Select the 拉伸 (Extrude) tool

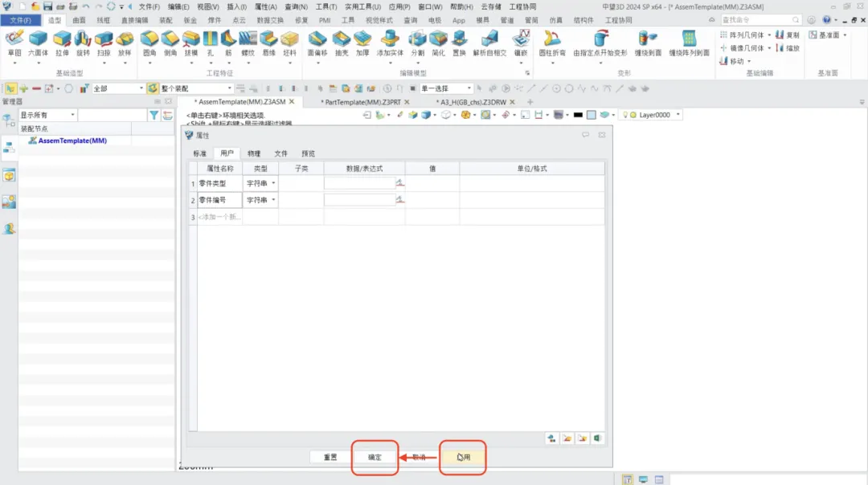tap(62, 42)
